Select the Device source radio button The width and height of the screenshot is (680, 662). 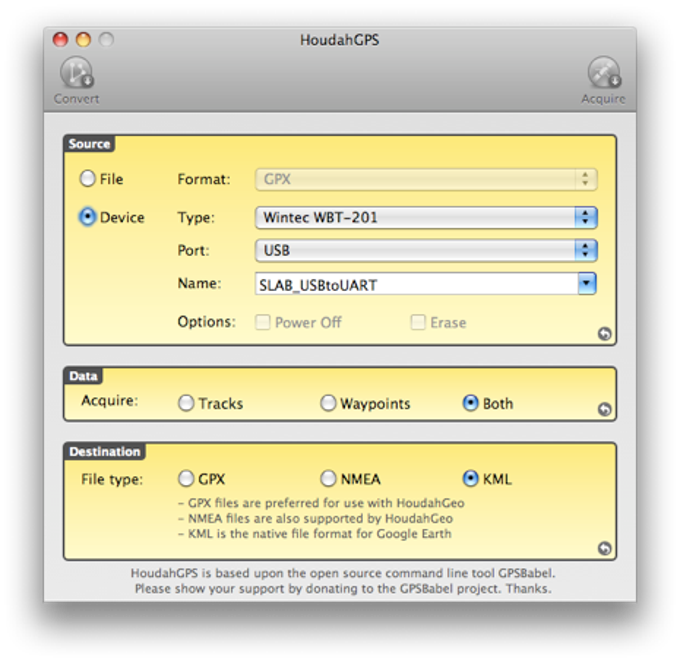[x=87, y=217]
